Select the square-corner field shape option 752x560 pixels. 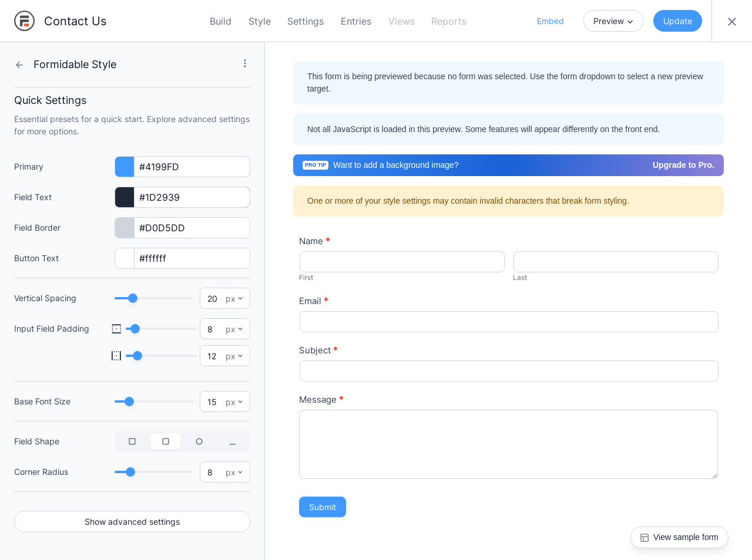pos(132,441)
